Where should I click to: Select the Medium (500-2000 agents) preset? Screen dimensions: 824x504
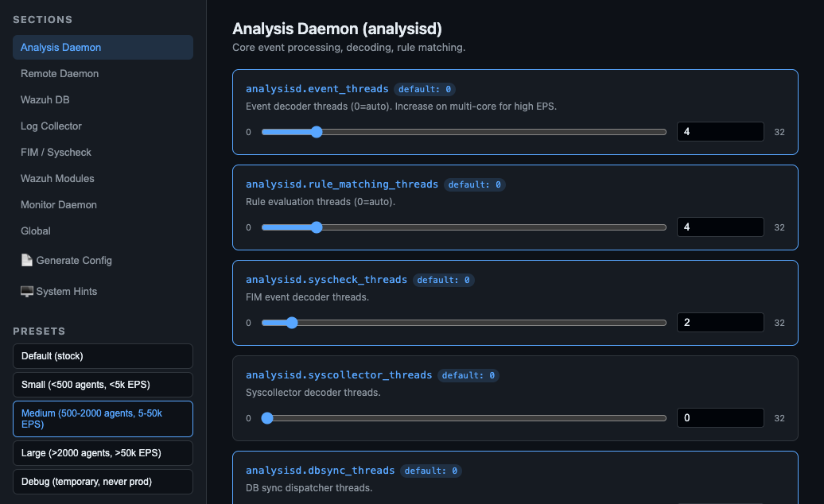[103, 419]
